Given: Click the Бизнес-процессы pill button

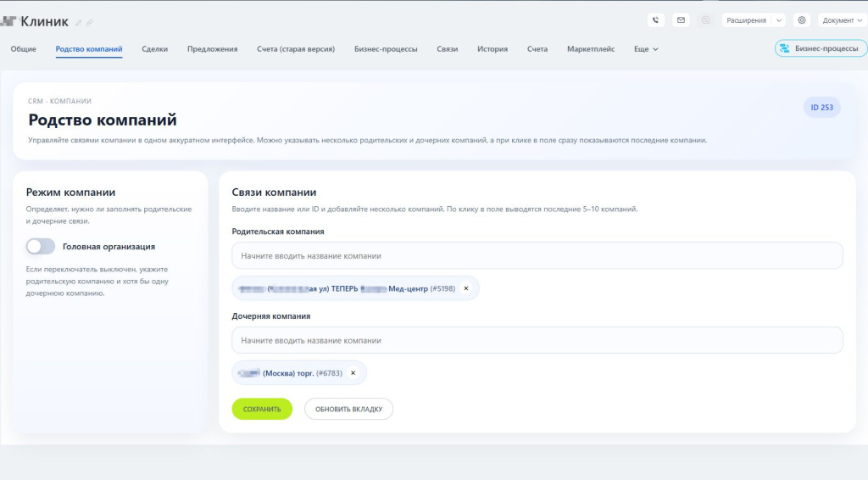Looking at the screenshot, I should point(821,48).
